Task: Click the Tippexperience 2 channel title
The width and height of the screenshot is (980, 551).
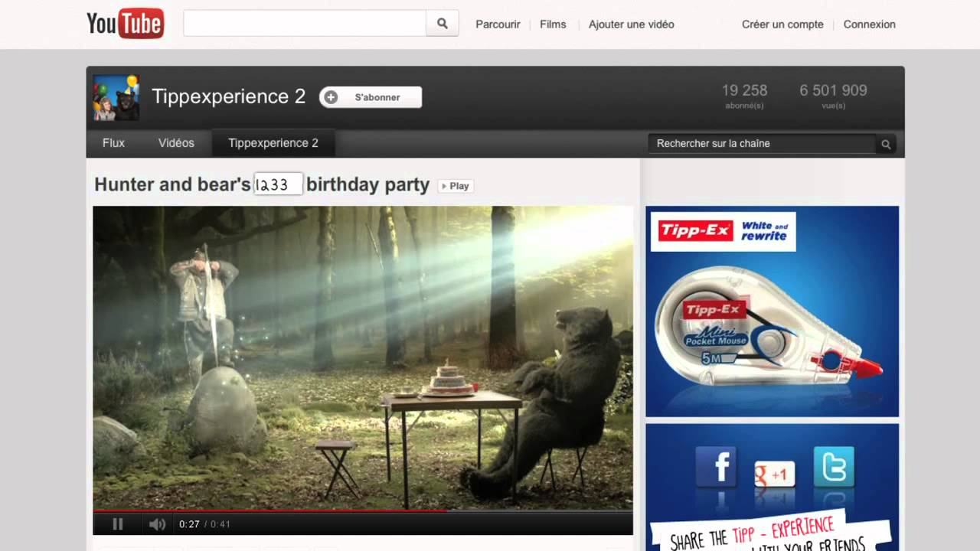Action: coord(229,96)
